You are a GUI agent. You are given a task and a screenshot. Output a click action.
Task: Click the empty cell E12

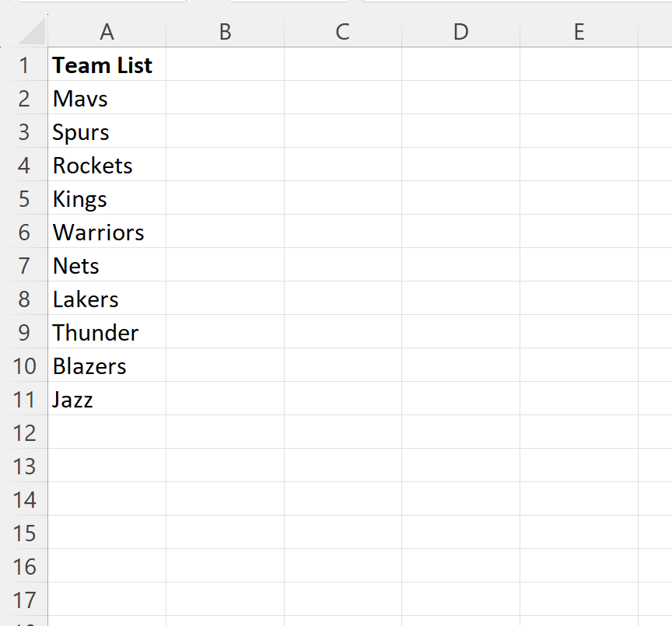579,433
